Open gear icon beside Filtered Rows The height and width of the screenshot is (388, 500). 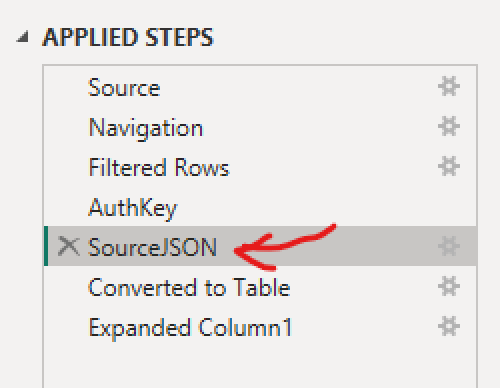click(x=449, y=166)
